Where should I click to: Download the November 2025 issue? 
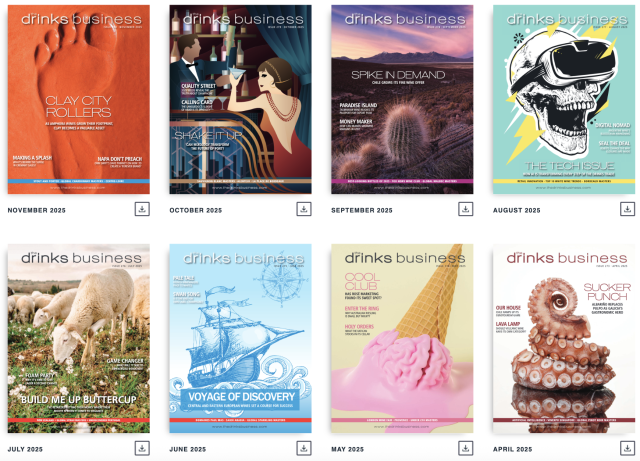tap(142, 209)
